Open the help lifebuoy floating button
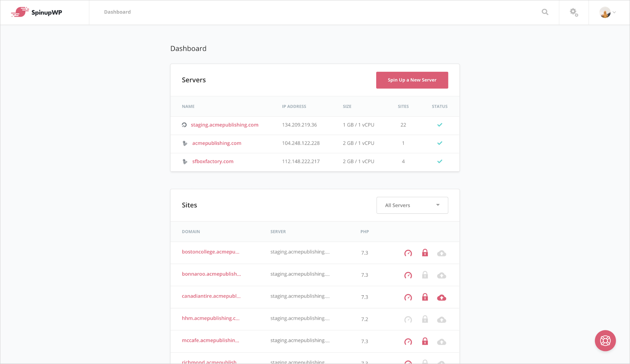 [x=605, y=341]
